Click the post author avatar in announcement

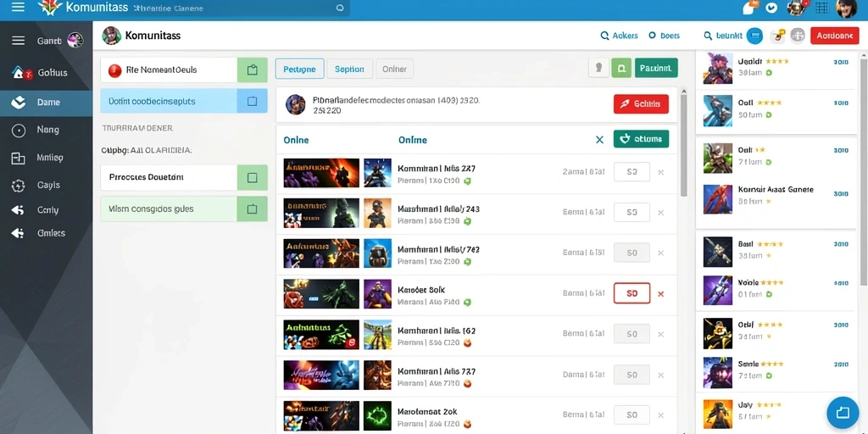point(295,104)
